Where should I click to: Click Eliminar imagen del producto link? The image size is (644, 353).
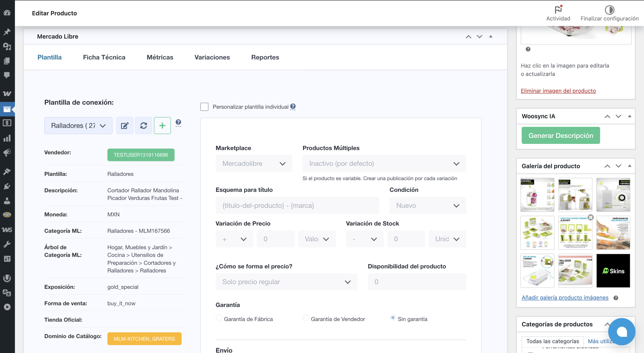click(x=558, y=91)
